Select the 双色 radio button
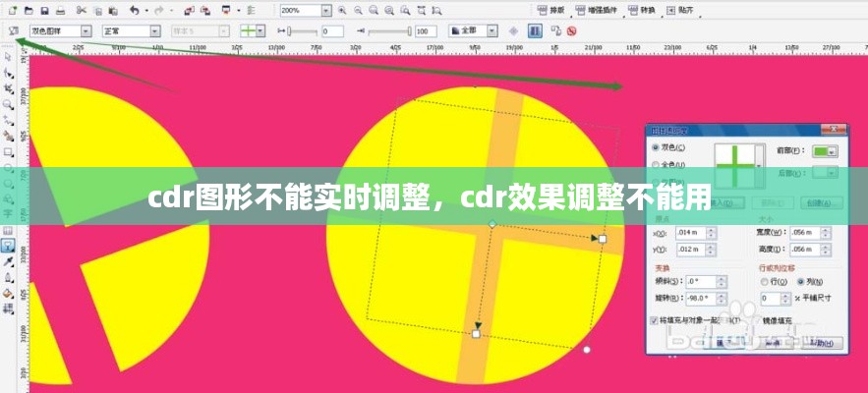Viewport: 868px width, 393px height. coord(657,148)
